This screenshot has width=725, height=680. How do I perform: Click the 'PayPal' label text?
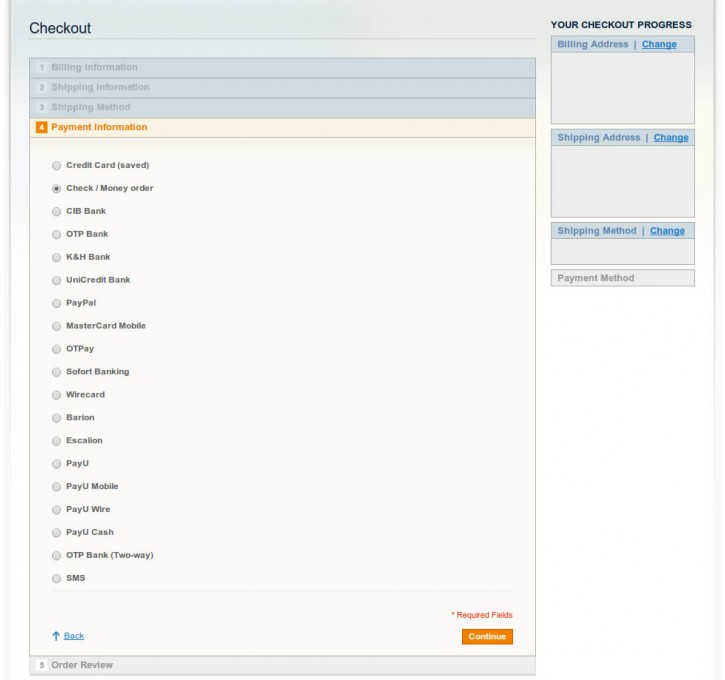81,303
